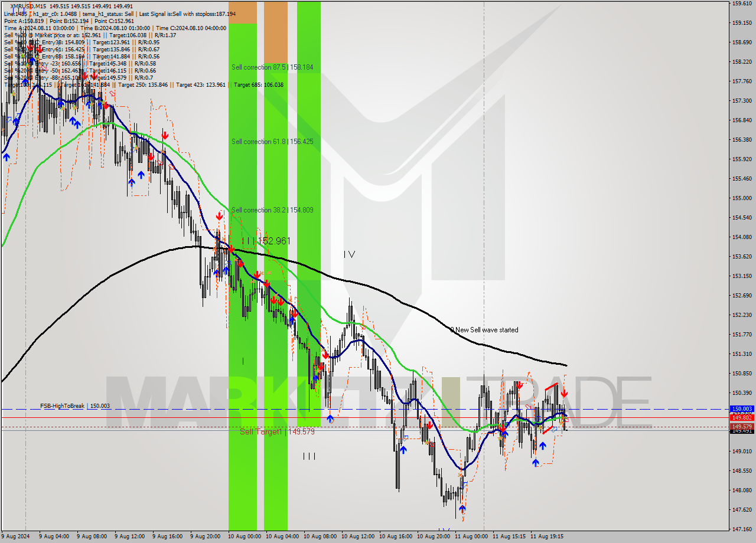Click the 155.000 price axis value
Viewport: 756px width, 543px height.
[x=742, y=198]
